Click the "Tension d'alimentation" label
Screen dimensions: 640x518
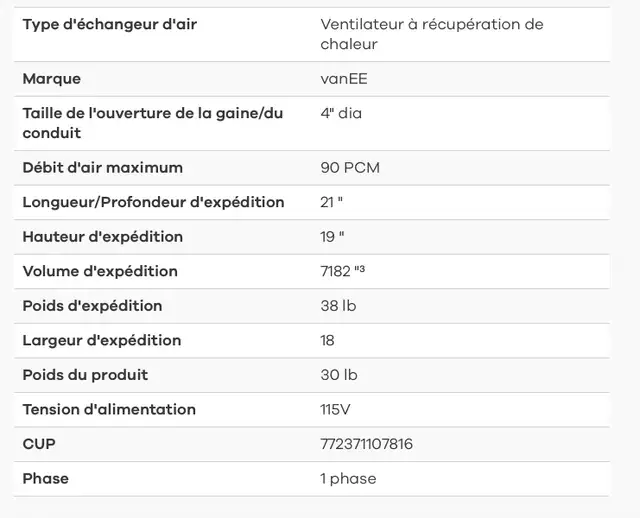tap(109, 409)
